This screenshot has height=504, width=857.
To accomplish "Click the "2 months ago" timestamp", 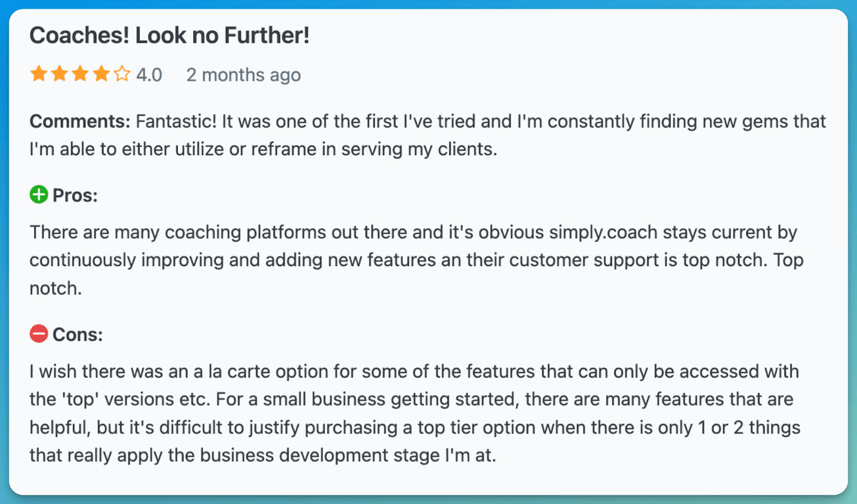I will click(243, 75).
